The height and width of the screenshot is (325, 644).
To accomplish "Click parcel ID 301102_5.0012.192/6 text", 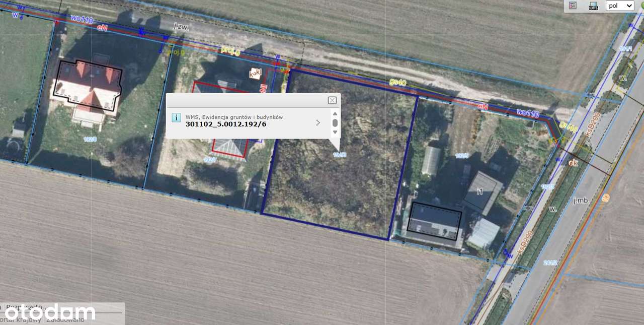I will [226, 124].
